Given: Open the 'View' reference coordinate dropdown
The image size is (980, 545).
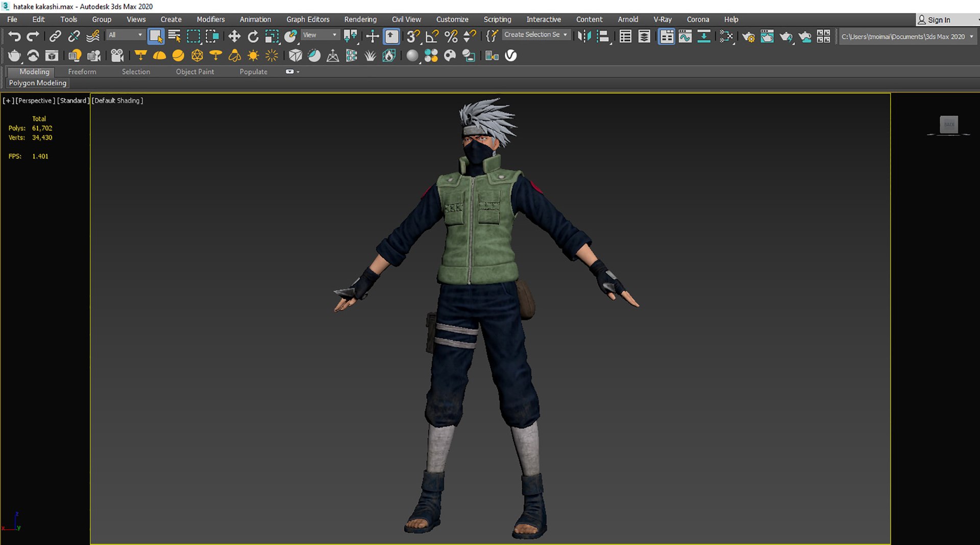Looking at the screenshot, I should point(320,35).
